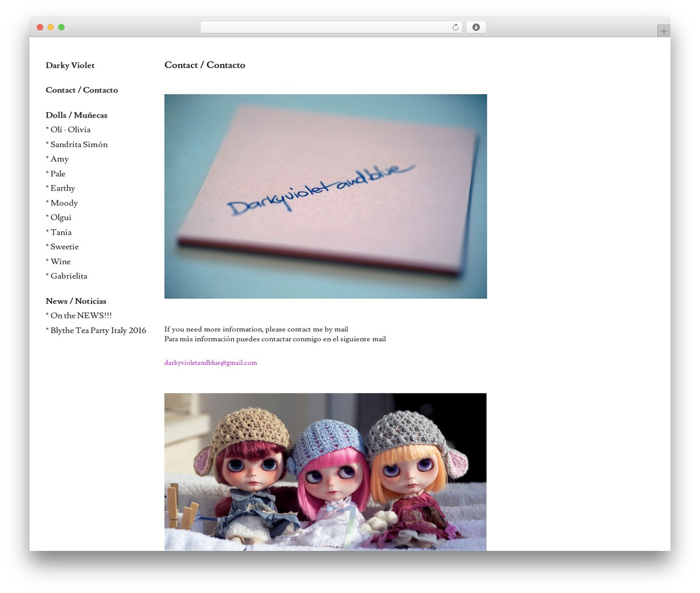Focus the browser address bar

(x=331, y=27)
